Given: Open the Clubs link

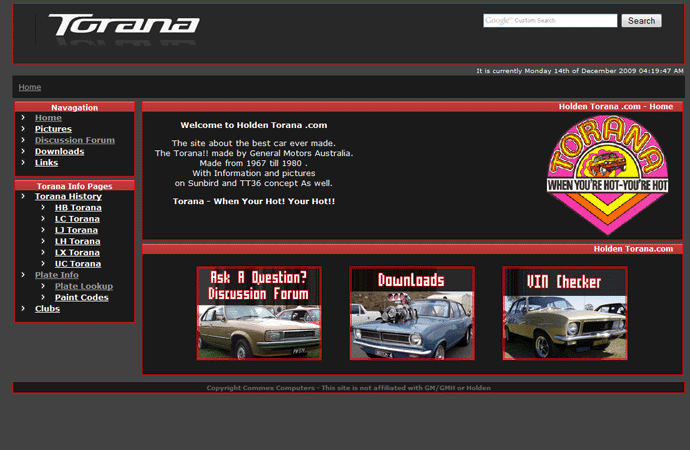Looking at the screenshot, I should click(47, 309).
